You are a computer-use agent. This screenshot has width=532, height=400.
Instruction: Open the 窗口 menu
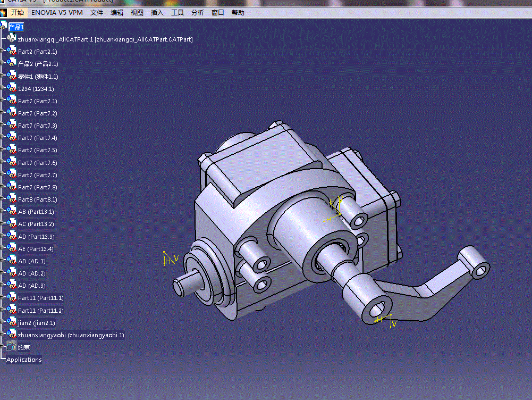(218, 13)
